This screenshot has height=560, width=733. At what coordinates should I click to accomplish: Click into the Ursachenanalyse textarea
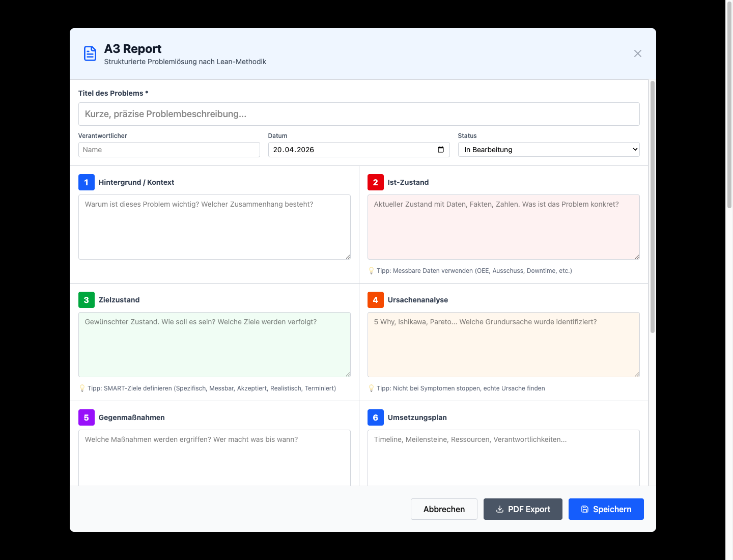(503, 345)
